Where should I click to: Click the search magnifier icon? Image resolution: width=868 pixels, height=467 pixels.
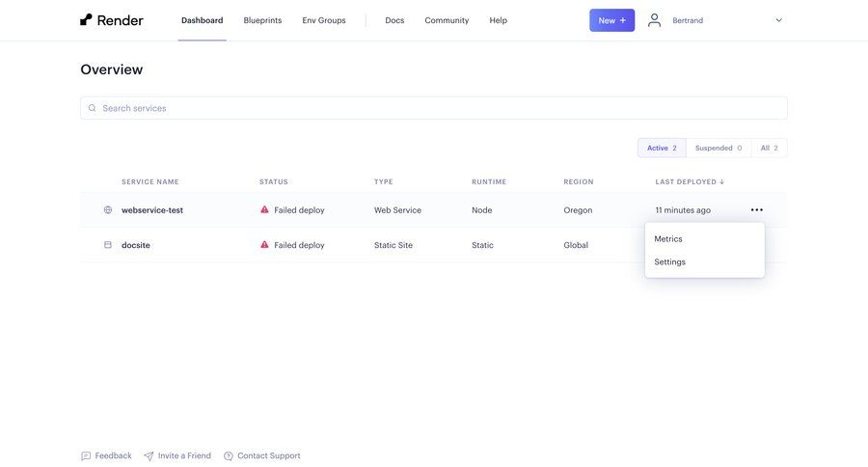click(93, 108)
